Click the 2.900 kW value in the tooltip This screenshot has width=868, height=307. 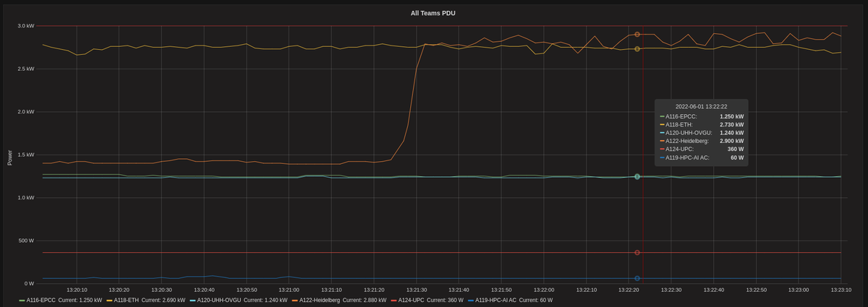coord(731,141)
